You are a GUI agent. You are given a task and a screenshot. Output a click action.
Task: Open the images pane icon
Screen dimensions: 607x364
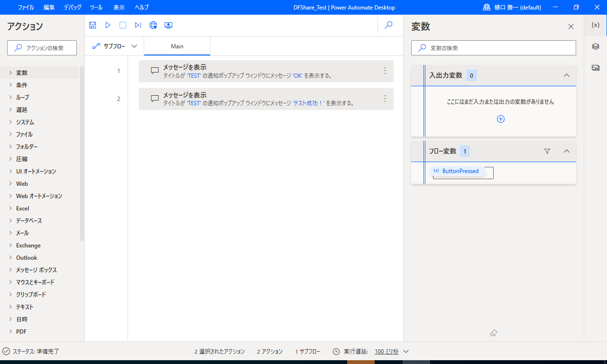[596, 68]
